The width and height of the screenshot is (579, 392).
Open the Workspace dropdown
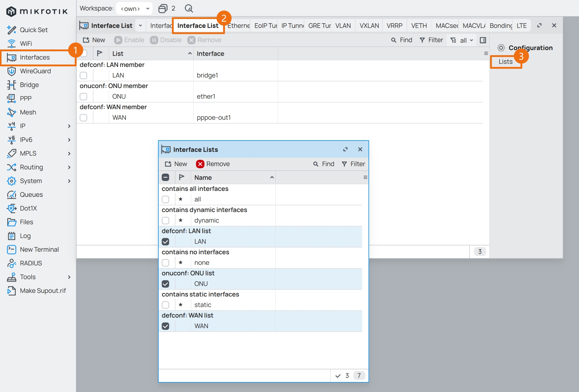(134, 8)
